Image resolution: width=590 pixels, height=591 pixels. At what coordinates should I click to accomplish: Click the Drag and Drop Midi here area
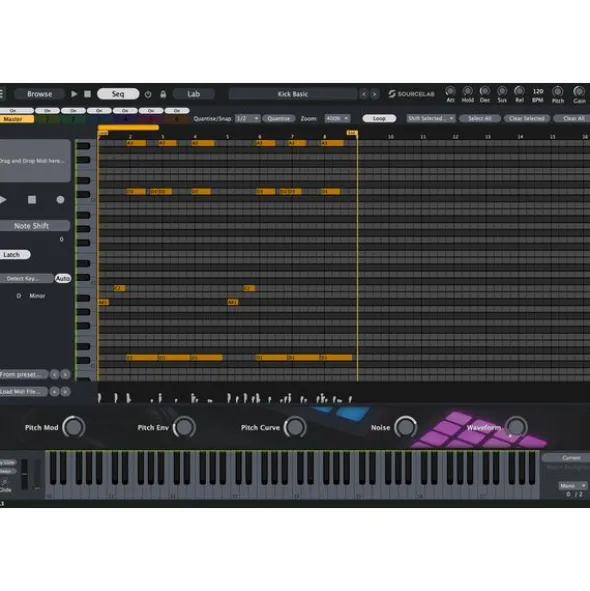pos(35,161)
